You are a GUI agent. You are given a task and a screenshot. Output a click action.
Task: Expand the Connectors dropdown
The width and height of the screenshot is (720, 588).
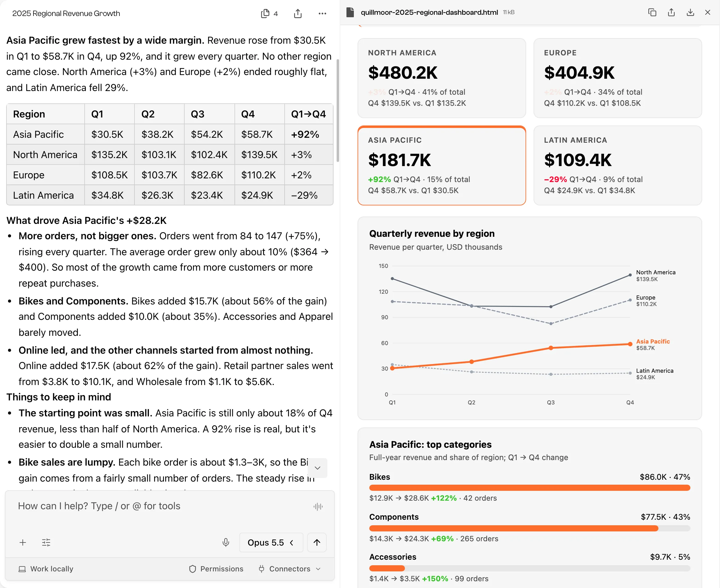tap(289, 569)
